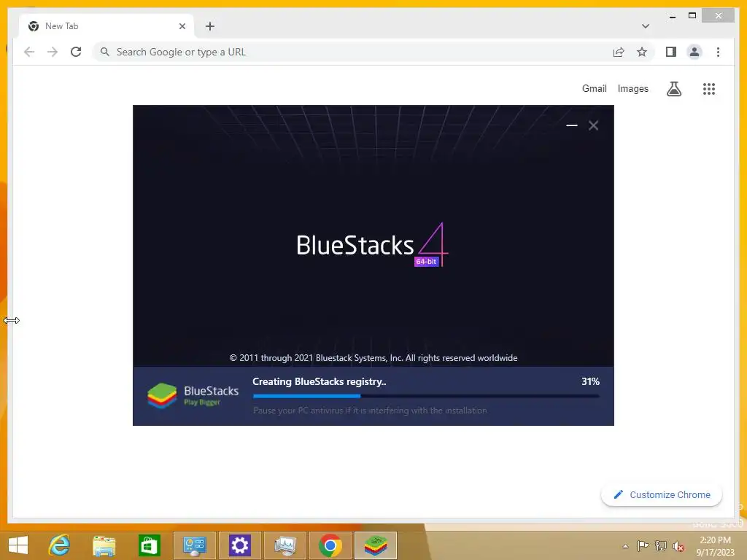Open Chrome's three-dot menu
Screen dimensions: 747x560
click(x=718, y=52)
